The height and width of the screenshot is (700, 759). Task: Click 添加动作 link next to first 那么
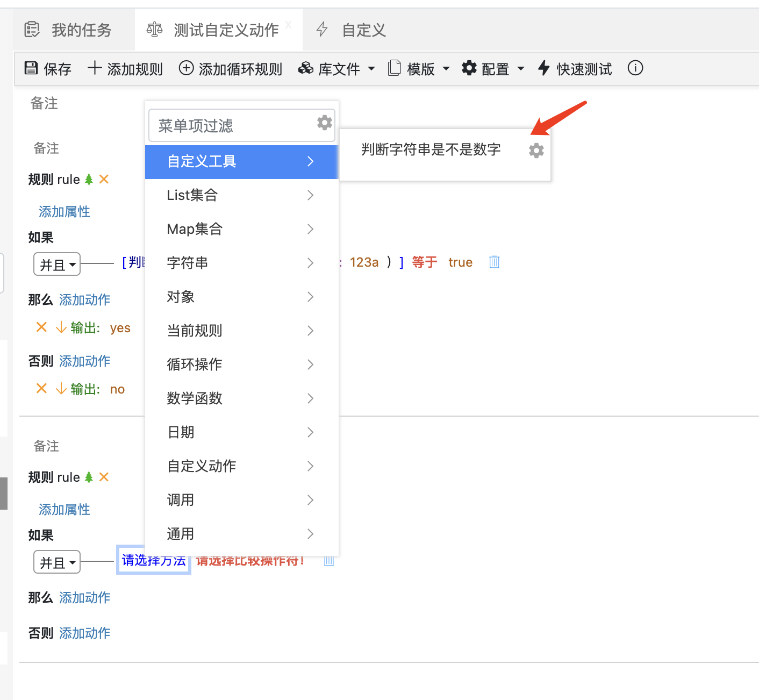coord(84,300)
